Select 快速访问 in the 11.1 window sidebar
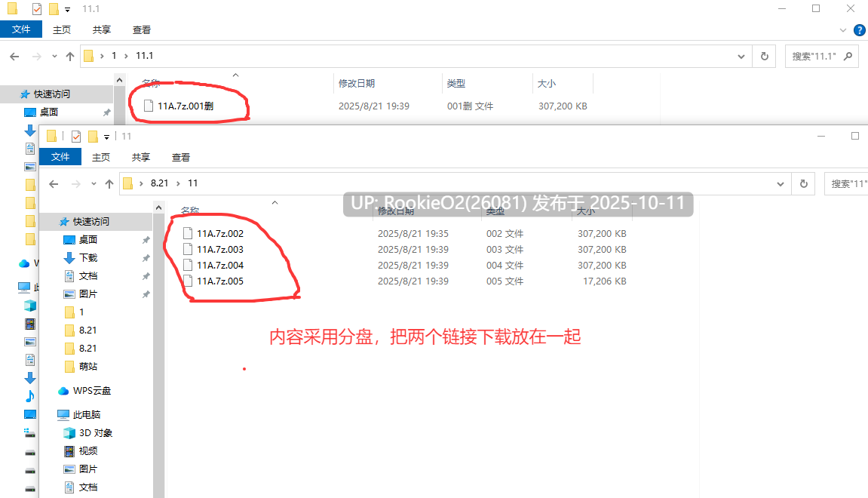868x498 pixels. coord(52,94)
